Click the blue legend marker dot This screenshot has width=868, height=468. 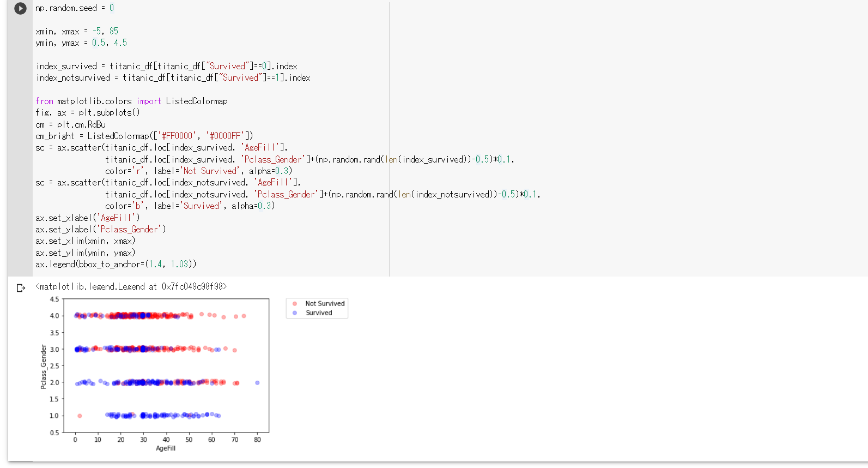(x=295, y=313)
